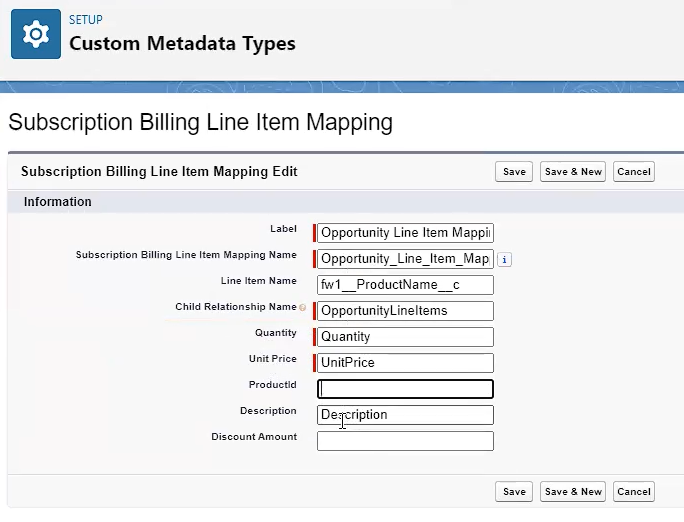
Task: Click the Information section header
Action: (x=58, y=201)
